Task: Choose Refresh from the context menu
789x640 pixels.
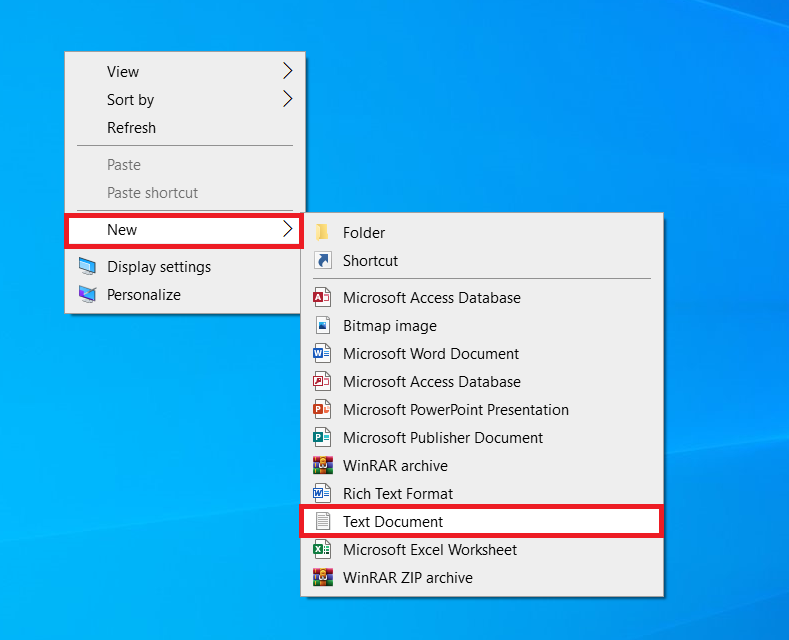Action: (x=131, y=128)
